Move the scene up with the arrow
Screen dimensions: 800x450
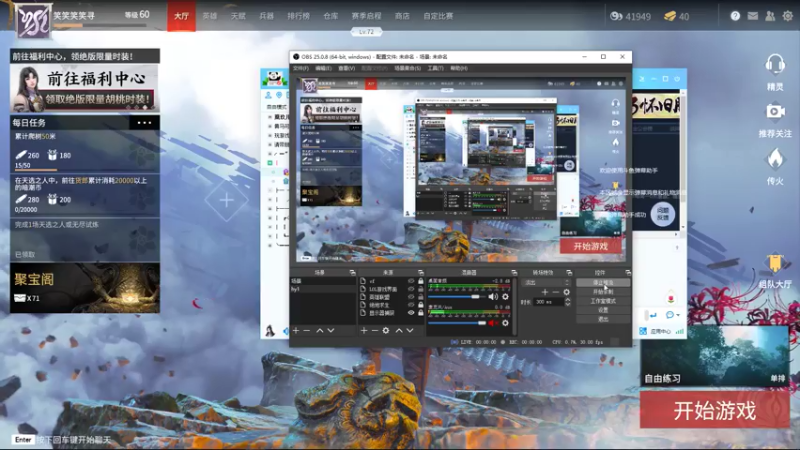point(319,331)
